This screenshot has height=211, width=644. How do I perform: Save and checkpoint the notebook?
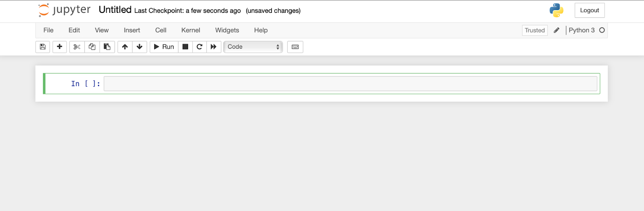tap(43, 47)
